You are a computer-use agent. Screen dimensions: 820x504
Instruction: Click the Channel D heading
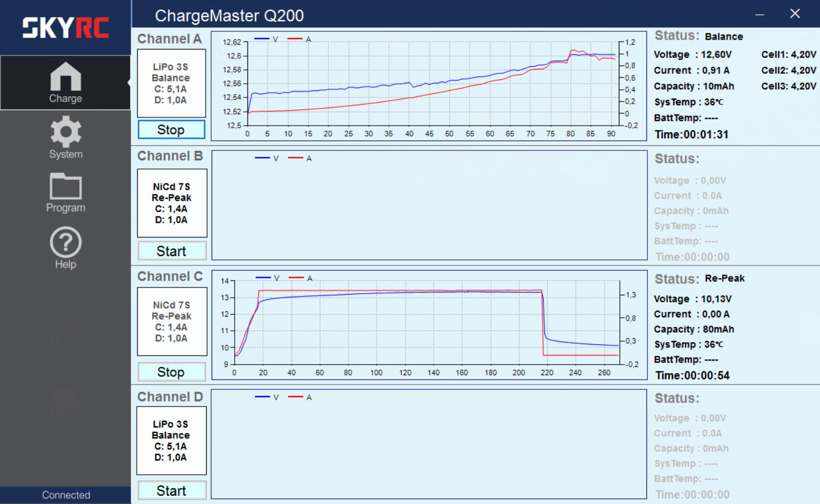point(170,397)
